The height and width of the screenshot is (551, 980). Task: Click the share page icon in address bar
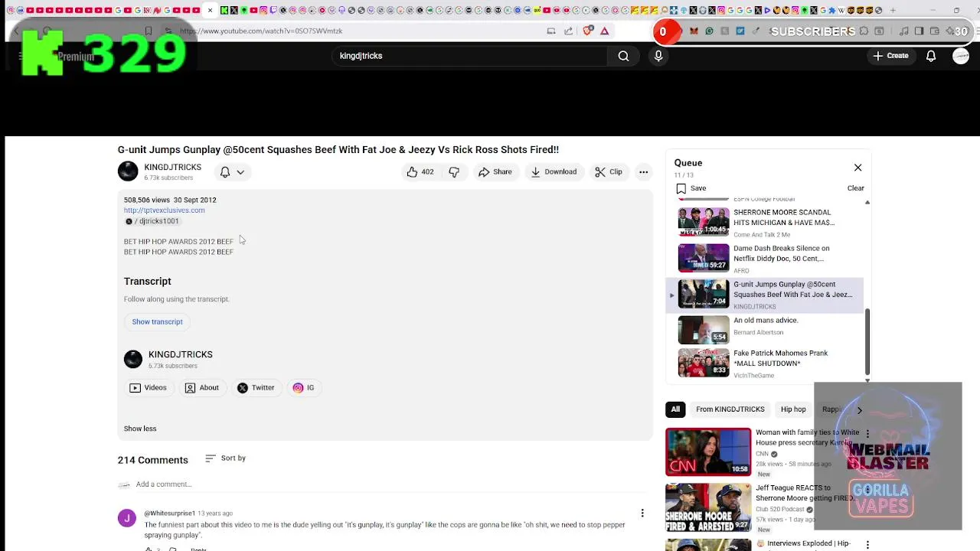coord(568,31)
